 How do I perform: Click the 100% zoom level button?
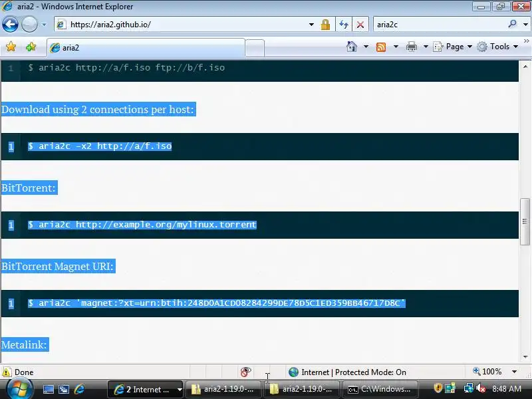click(x=487, y=372)
